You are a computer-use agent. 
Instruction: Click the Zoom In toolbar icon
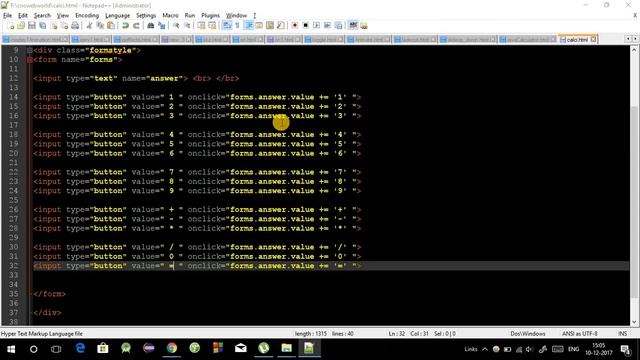pos(176,26)
